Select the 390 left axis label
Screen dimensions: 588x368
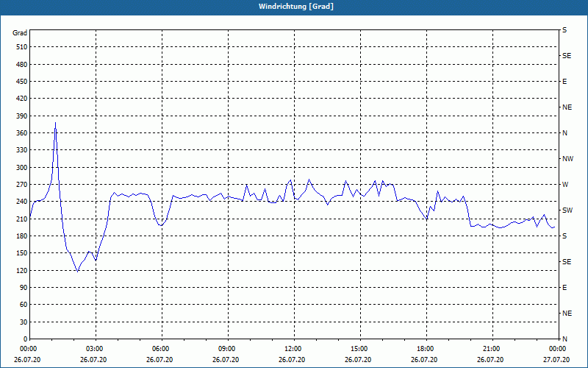(x=21, y=116)
